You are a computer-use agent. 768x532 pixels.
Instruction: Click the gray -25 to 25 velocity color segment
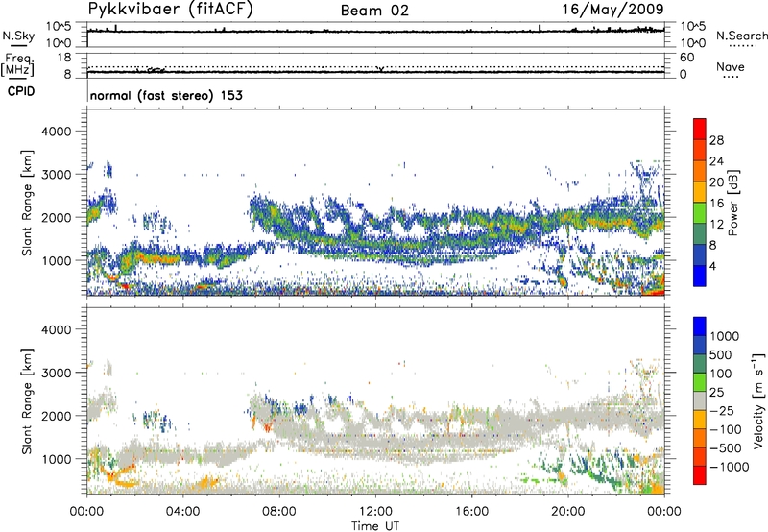(700, 400)
